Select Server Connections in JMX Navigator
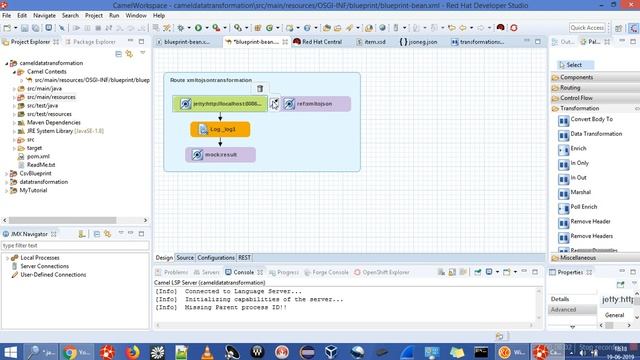 [x=40, y=266]
